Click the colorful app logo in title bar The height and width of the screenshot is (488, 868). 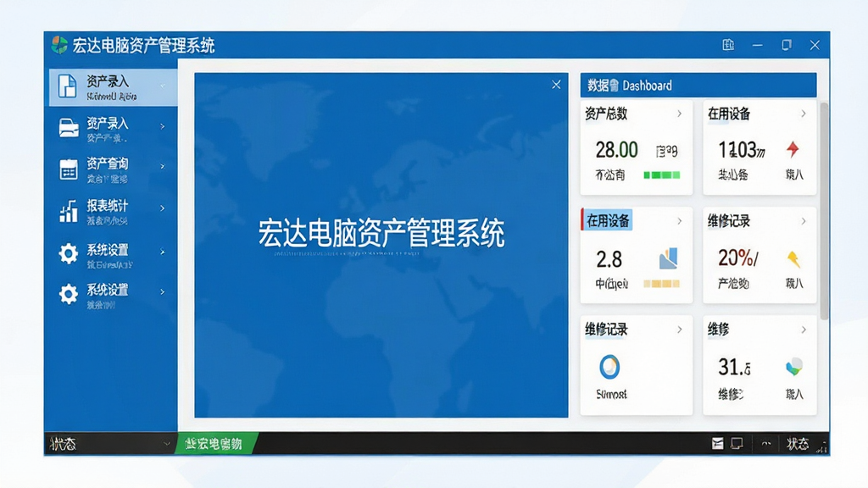pos(59,45)
